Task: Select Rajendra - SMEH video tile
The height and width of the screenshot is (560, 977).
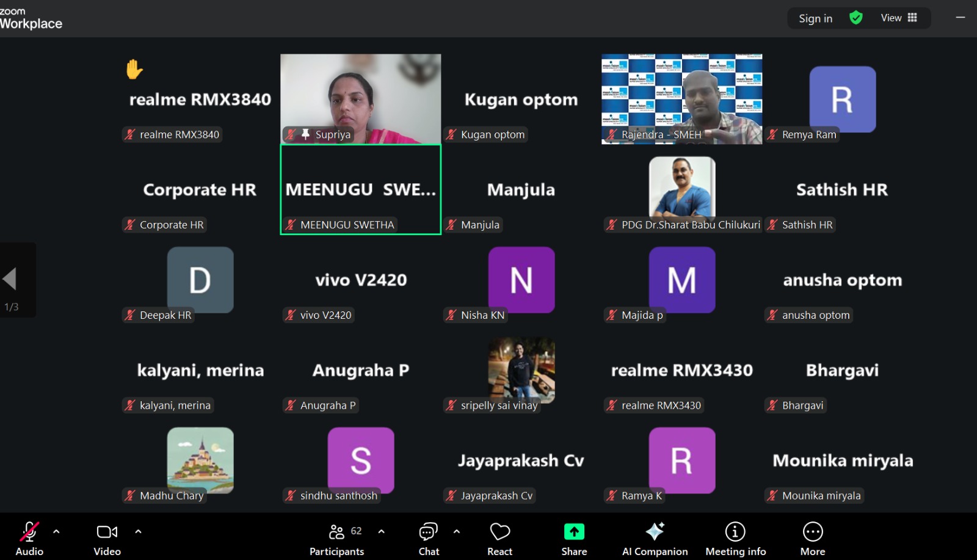Action: (681, 98)
